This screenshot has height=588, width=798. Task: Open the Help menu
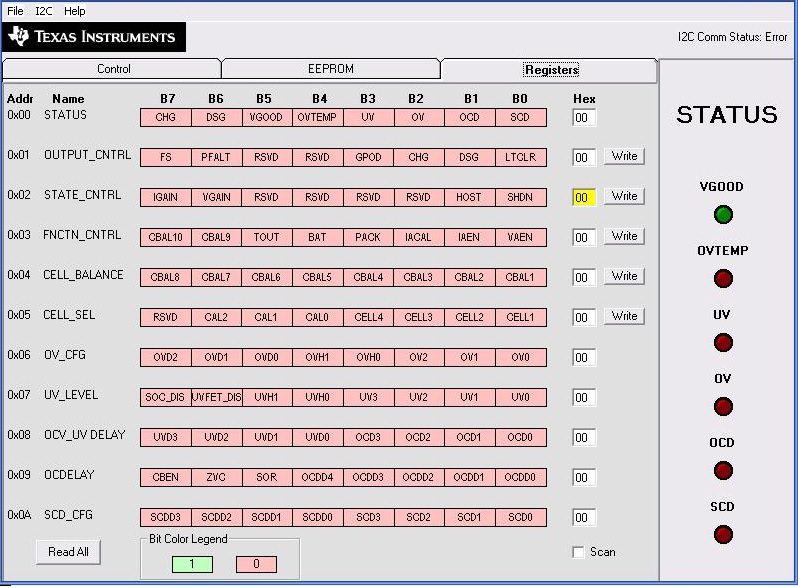(x=75, y=11)
